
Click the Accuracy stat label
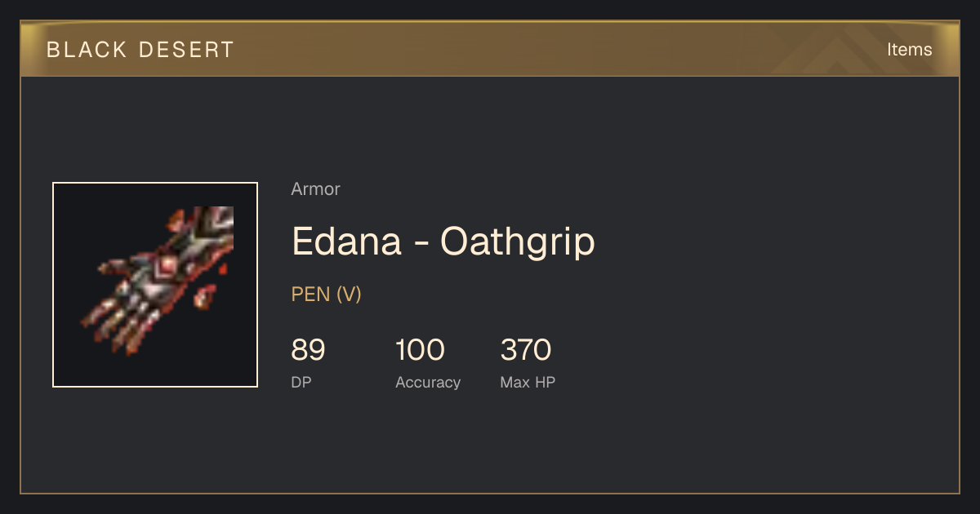(428, 383)
